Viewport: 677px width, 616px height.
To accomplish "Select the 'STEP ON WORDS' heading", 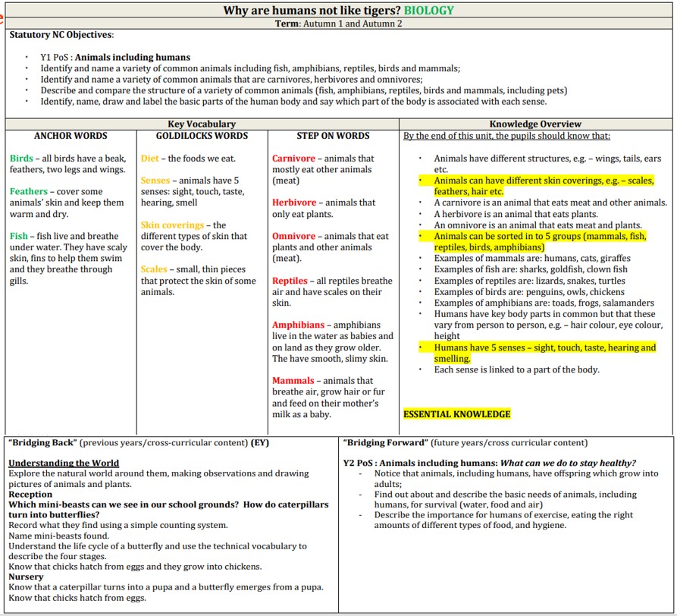I will pos(333,136).
